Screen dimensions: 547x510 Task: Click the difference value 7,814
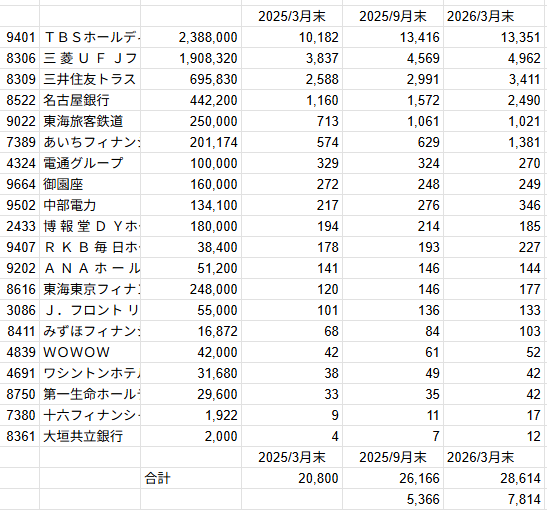click(x=495, y=499)
